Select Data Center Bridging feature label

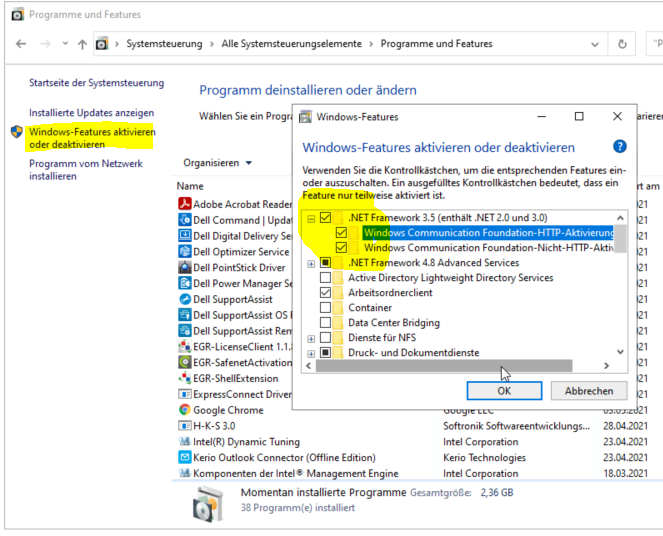(x=394, y=323)
